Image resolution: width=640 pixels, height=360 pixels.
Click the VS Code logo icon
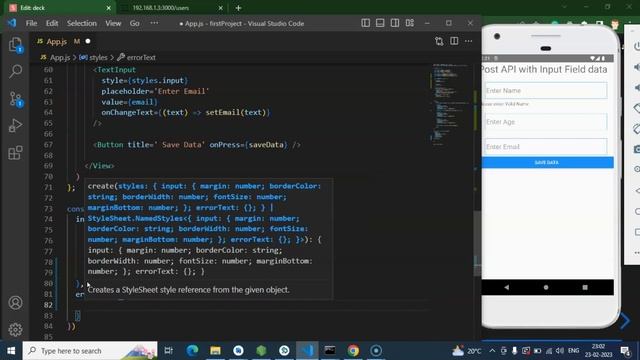point(12,23)
